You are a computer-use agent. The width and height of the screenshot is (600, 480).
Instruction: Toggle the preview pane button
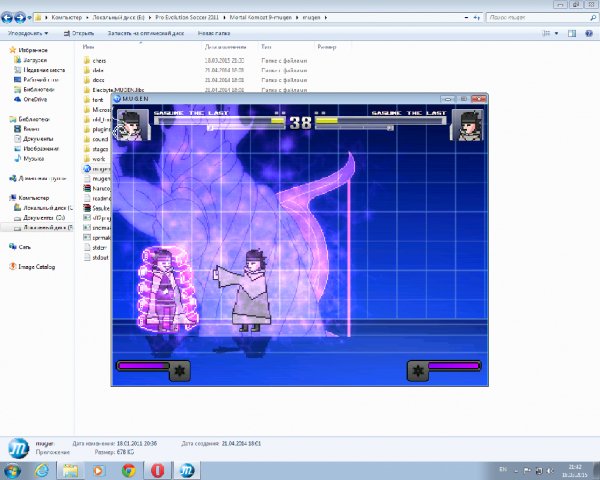coord(572,34)
